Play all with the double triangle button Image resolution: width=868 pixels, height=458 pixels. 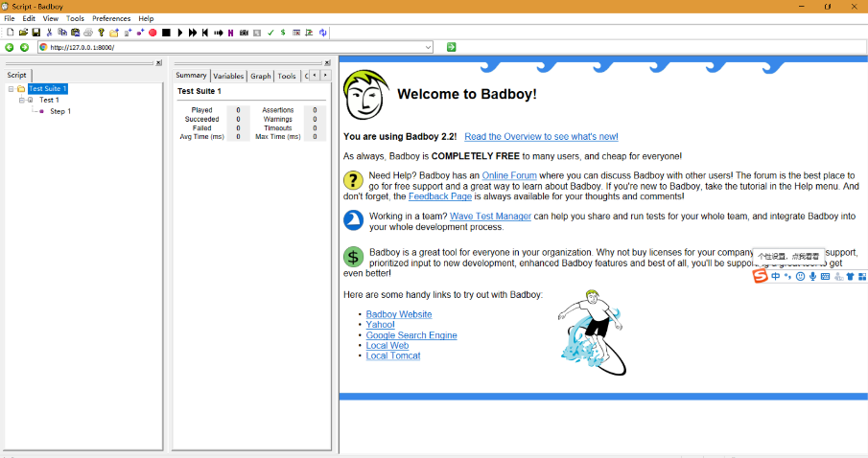(193, 33)
